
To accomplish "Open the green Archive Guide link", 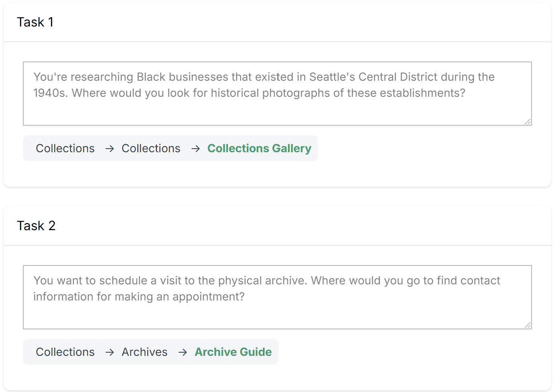I will 233,352.
